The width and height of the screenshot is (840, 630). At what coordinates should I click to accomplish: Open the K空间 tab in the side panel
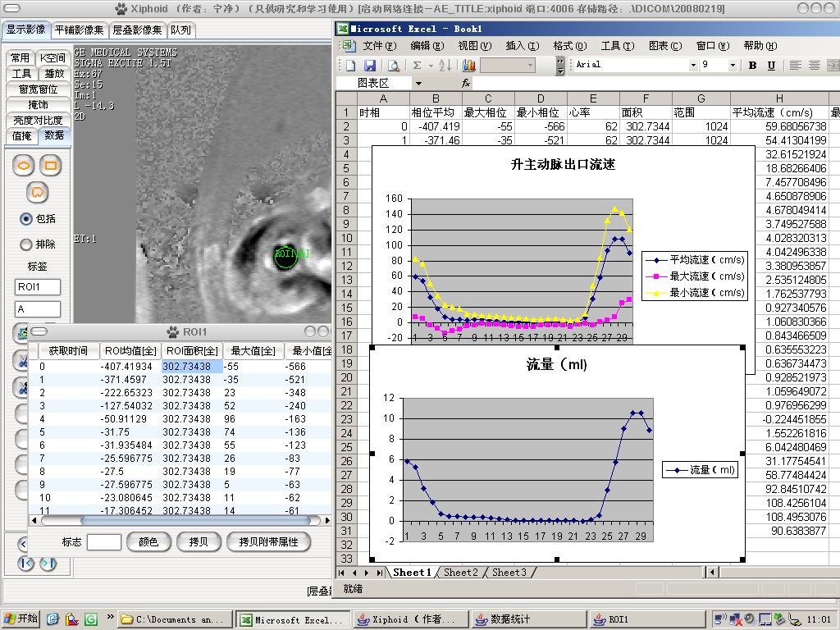(x=52, y=58)
